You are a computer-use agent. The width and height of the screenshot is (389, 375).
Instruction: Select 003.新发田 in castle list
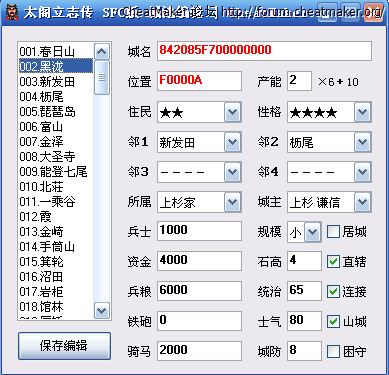click(x=56, y=81)
